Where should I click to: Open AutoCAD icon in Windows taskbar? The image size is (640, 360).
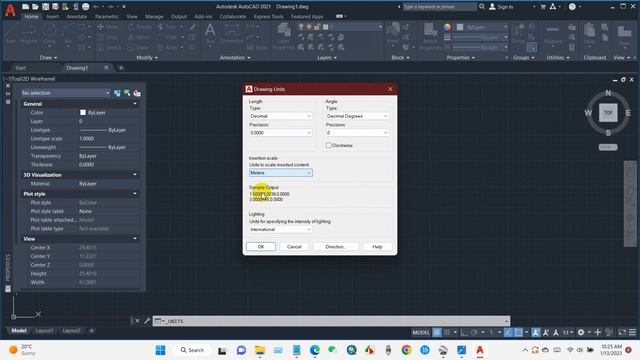click(x=480, y=350)
